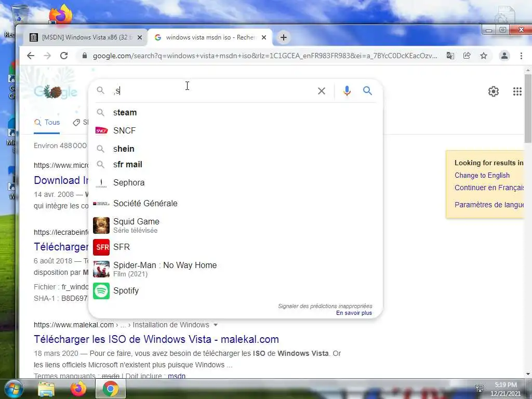Click the taskbar clock 5:19 PM
The width and height of the screenshot is (532, 399).
(x=506, y=385)
